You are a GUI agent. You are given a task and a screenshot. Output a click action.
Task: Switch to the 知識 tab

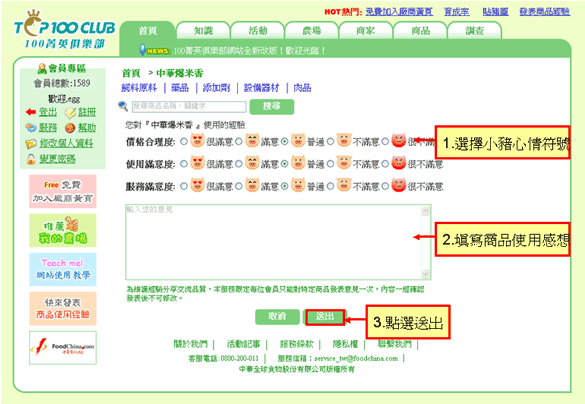[x=203, y=31]
